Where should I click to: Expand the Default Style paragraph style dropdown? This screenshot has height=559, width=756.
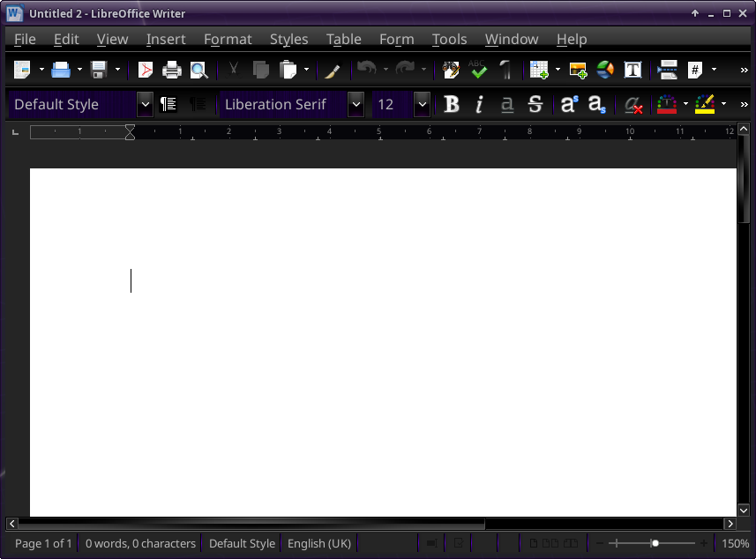[x=145, y=105]
